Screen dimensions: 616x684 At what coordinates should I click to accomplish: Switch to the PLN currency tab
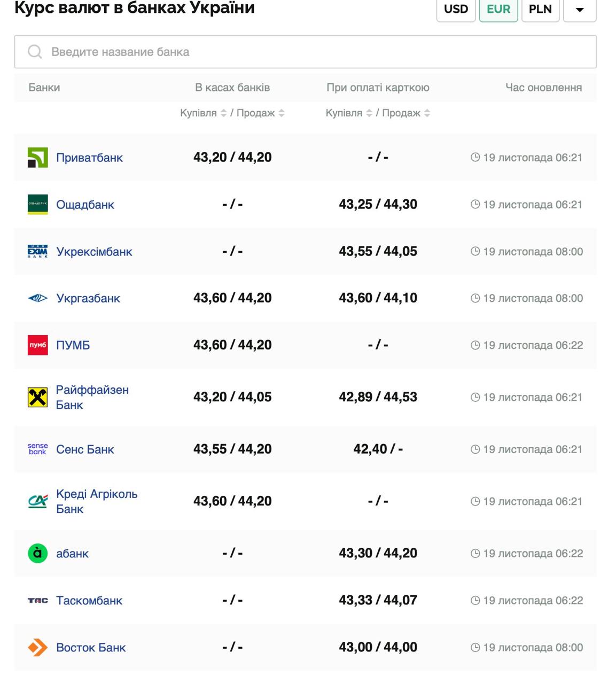pos(540,10)
